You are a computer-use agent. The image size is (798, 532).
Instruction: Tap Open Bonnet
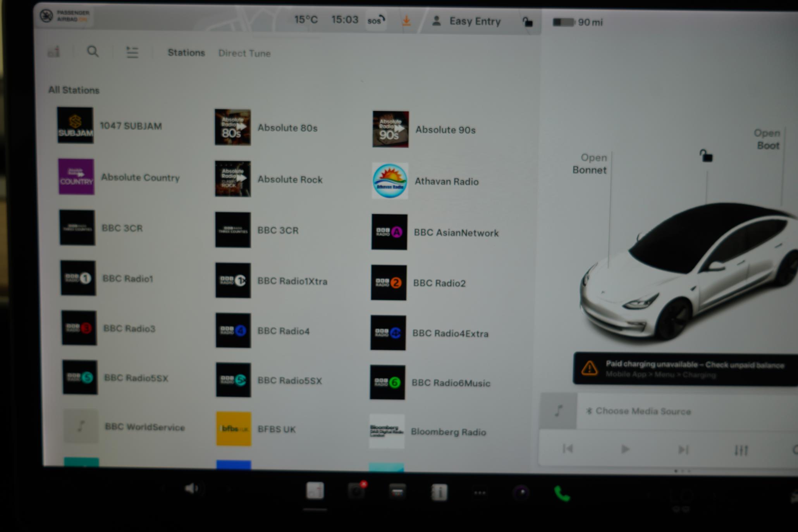(x=590, y=164)
